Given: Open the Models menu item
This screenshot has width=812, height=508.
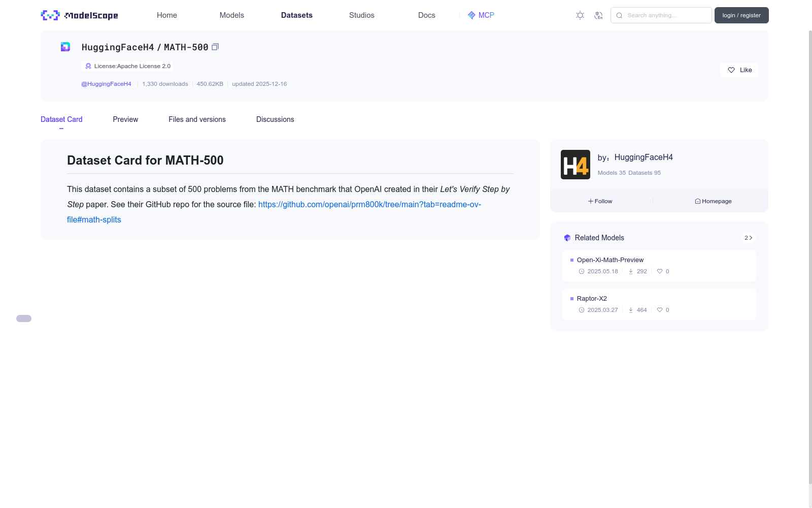Looking at the screenshot, I should point(232,15).
